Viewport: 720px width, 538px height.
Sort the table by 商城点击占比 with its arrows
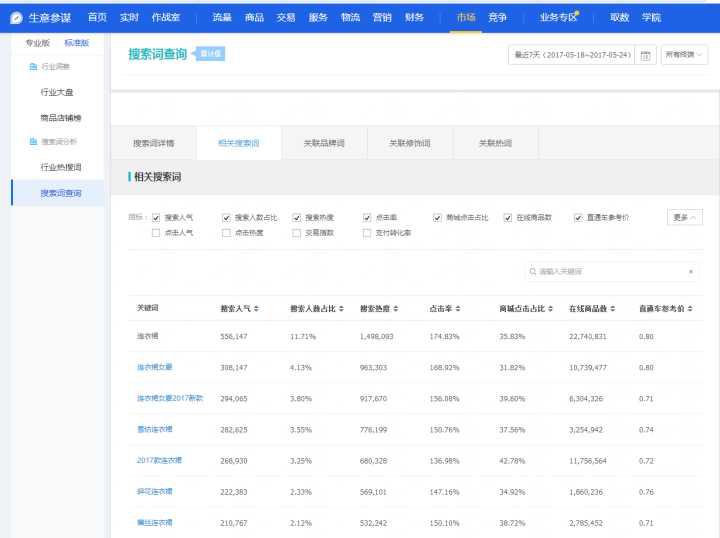pyautogui.click(x=551, y=308)
